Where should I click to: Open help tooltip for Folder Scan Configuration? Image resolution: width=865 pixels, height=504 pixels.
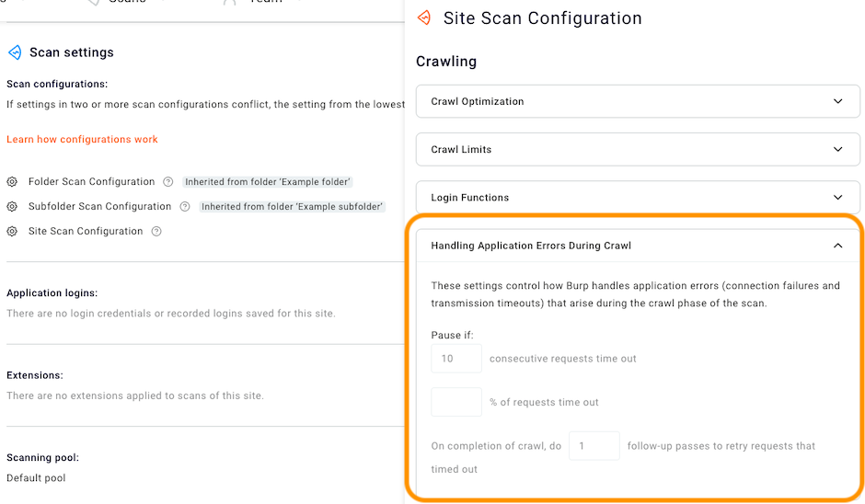coord(167,182)
